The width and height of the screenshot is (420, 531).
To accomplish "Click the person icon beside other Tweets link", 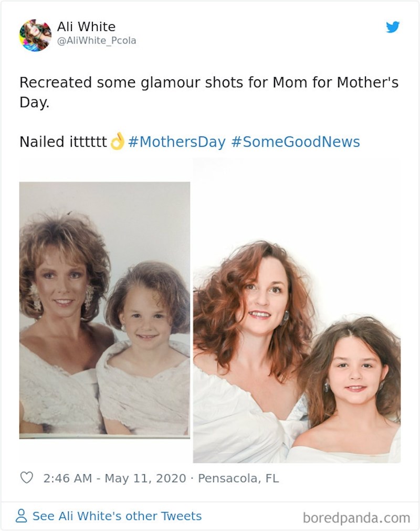I will 22,516.
